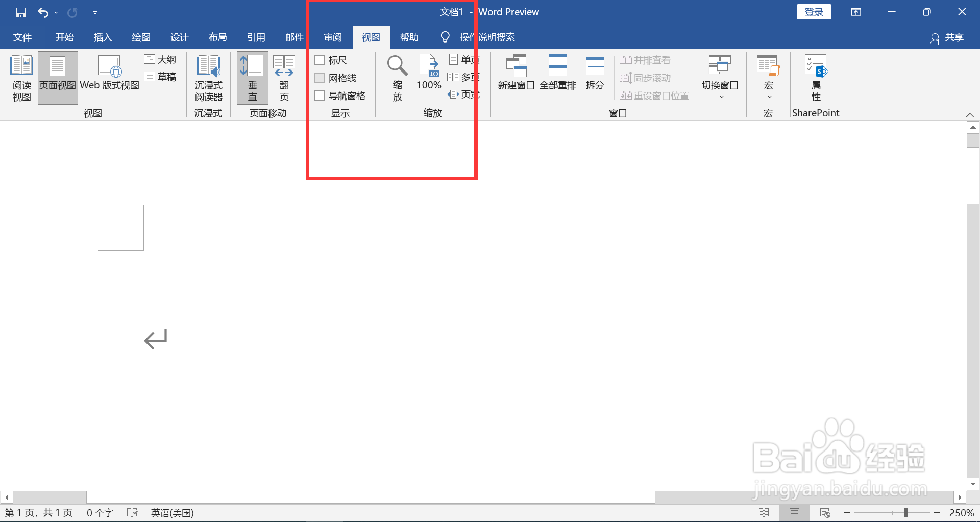Click the 登录 (Sign in) button

814,11
